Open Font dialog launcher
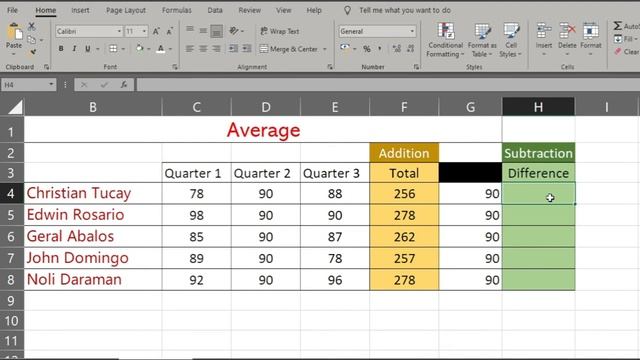The image size is (640, 360). pos(174,67)
